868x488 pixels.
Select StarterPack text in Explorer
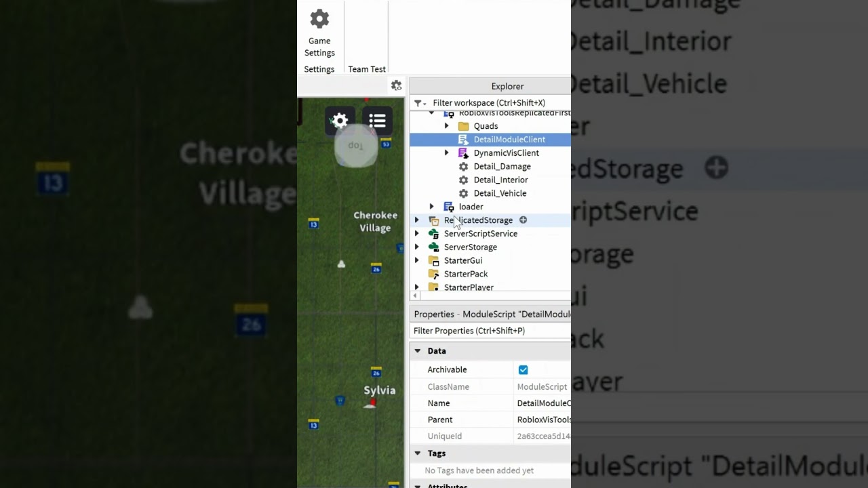pyautogui.click(x=466, y=274)
